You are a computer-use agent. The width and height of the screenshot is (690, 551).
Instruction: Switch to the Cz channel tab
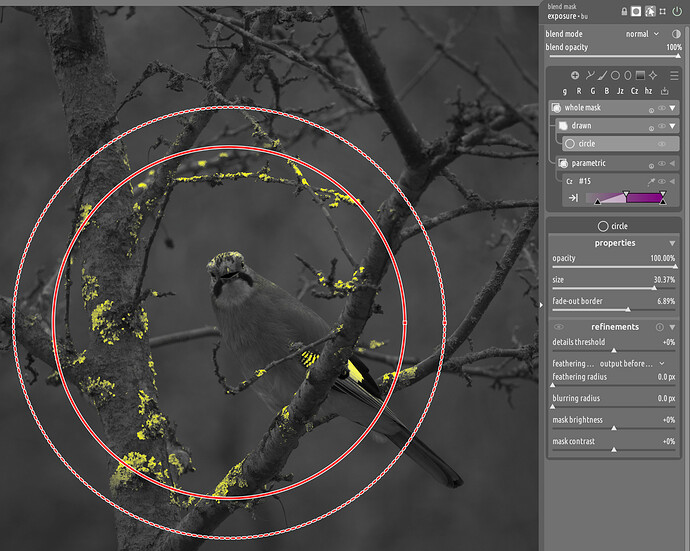click(635, 91)
